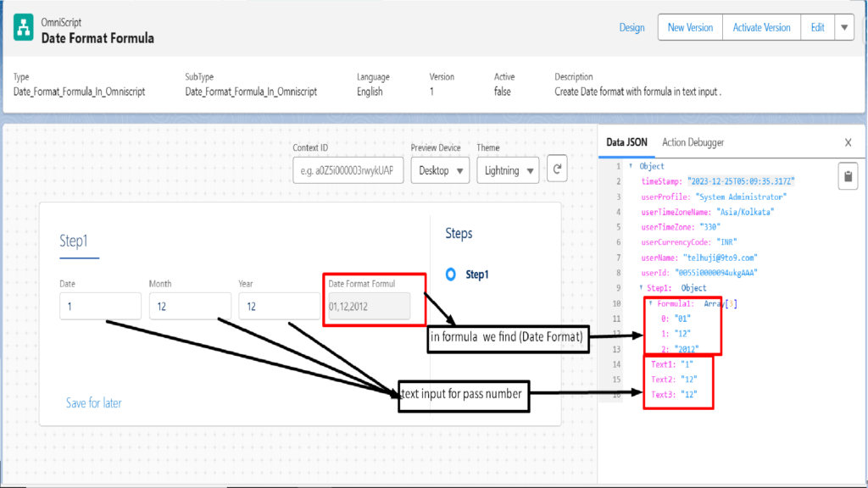This screenshot has width=868, height=488.
Task: Click the Edit button
Action: pos(818,27)
